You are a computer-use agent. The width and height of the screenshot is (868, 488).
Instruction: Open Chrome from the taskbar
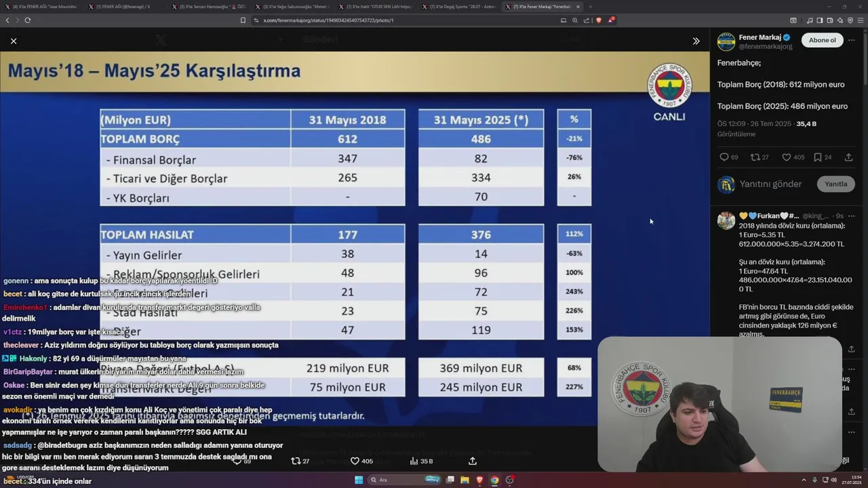[x=494, y=480]
